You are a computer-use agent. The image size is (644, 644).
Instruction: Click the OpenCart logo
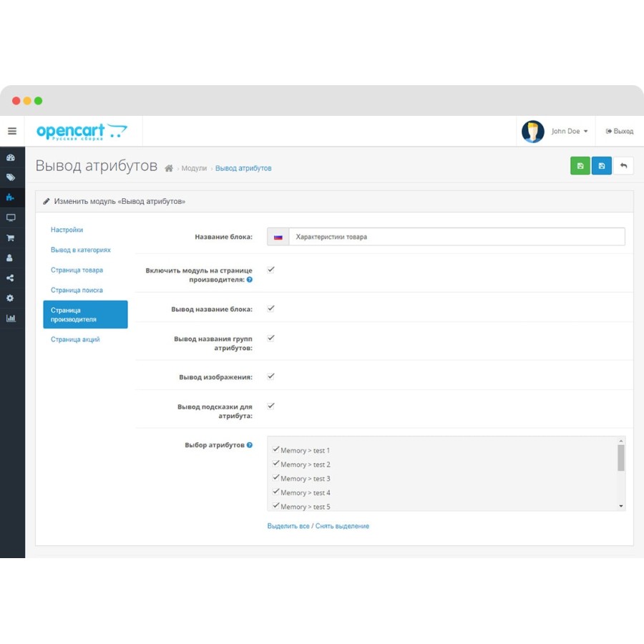click(x=82, y=132)
